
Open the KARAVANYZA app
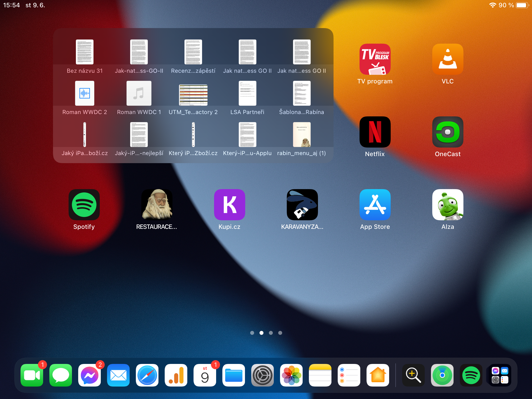[x=302, y=205]
